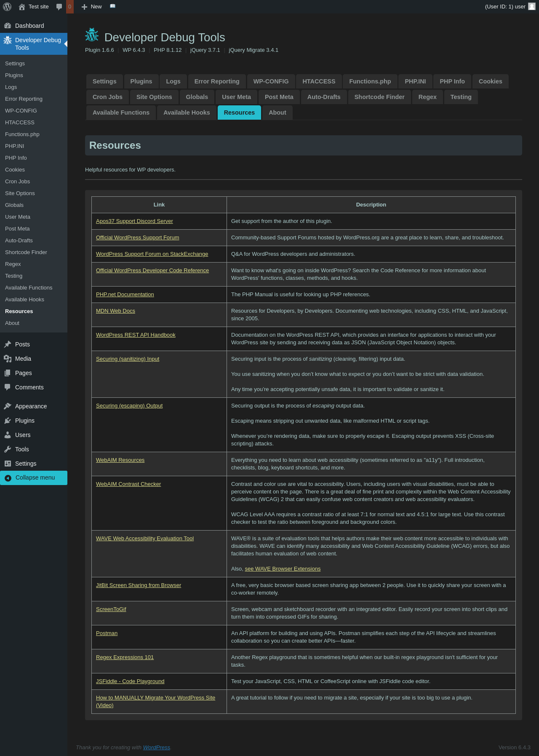The width and height of the screenshot is (539, 756).
Task: Open the comments bubble icon in the admin bar
Action: pos(59,7)
